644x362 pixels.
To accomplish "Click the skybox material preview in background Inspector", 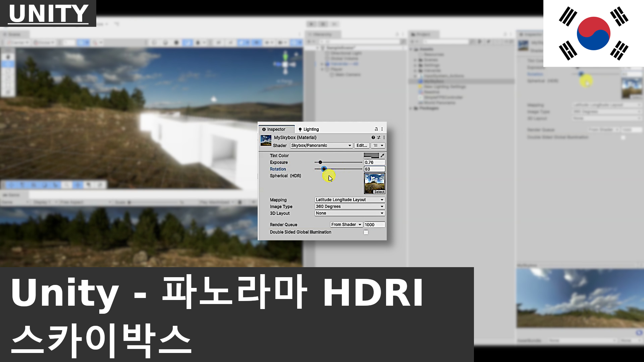I will (580, 298).
